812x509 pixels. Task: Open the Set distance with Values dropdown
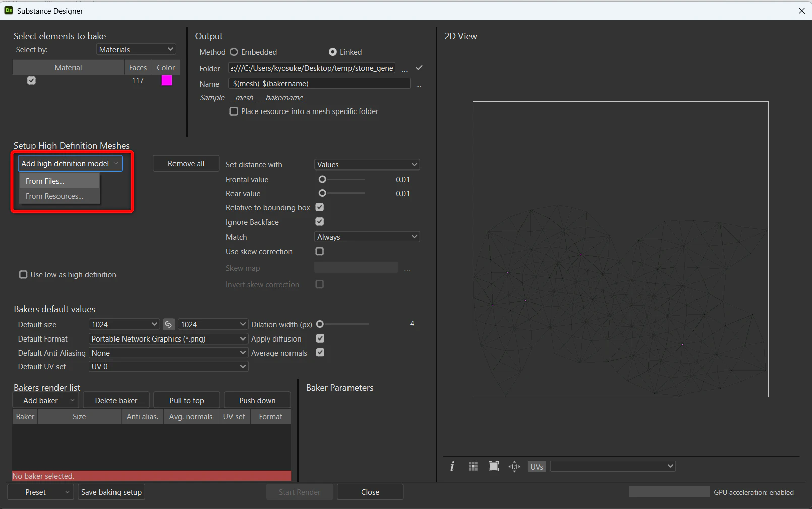point(367,165)
